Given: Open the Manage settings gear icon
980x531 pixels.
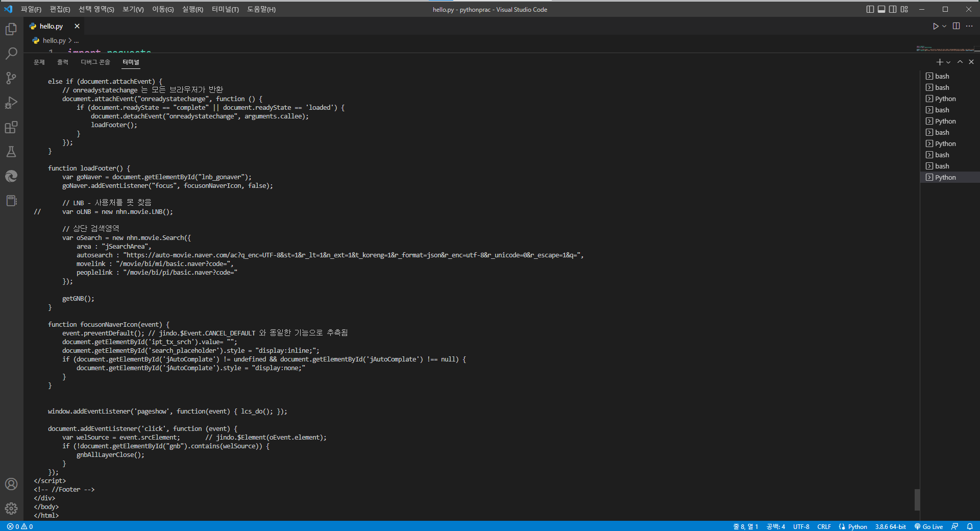Looking at the screenshot, I should 11,509.
